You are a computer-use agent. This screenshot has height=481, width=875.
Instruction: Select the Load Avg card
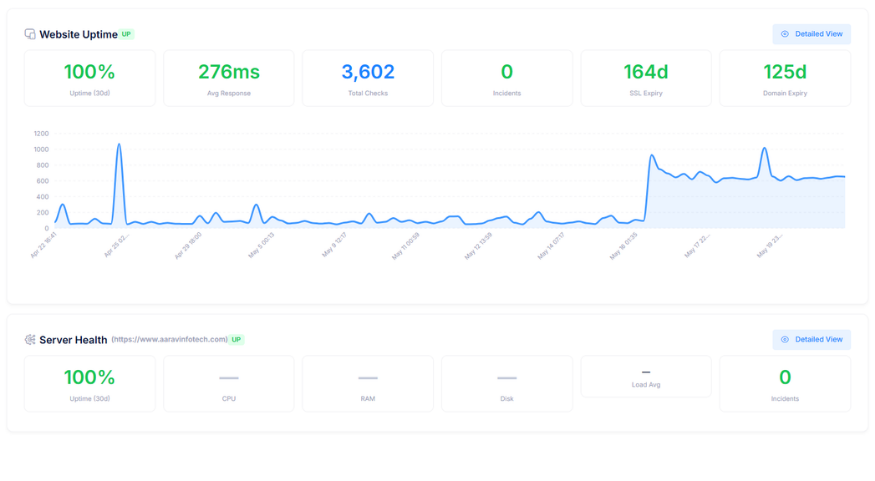click(646, 377)
